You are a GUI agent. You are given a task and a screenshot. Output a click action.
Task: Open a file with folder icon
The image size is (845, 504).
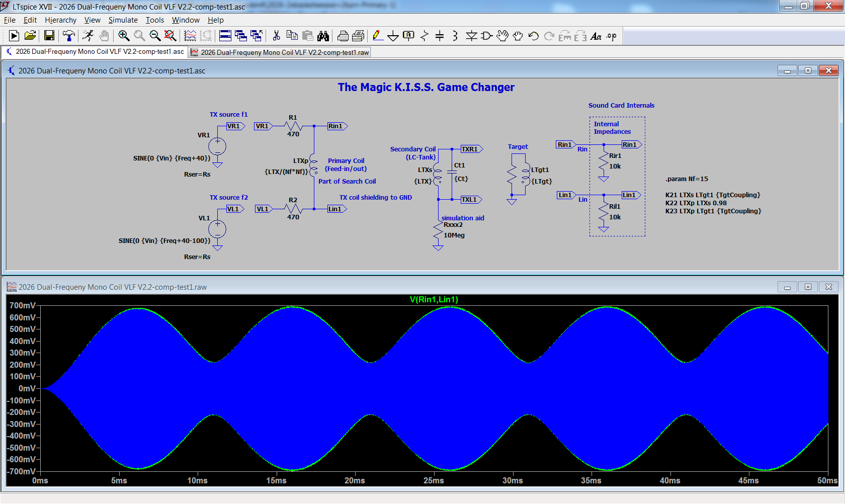pyautogui.click(x=30, y=36)
